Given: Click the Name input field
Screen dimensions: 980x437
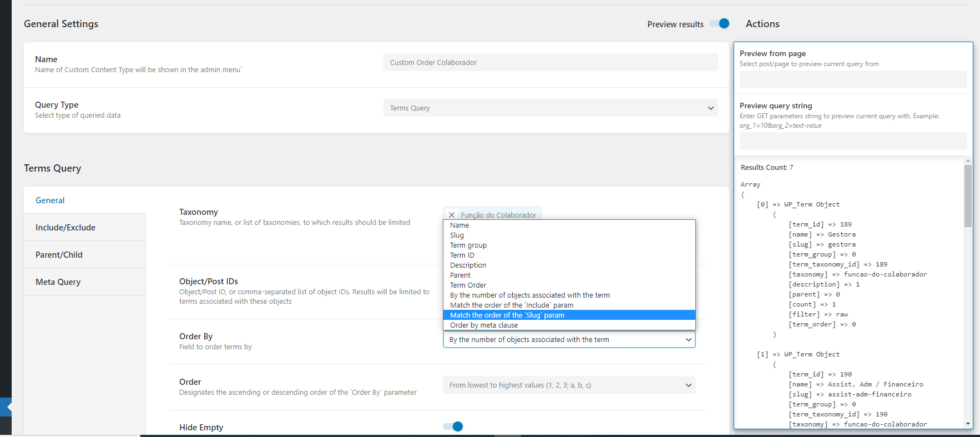Looking at the screenshot, I should [x=550, y=62].
